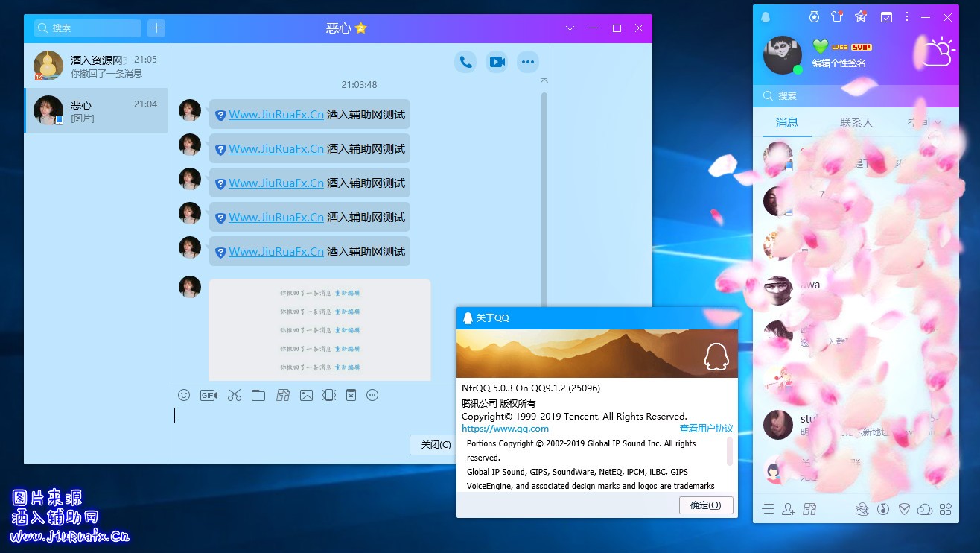Click the weather icon in QQ panel

pyautogui.click(x=938, y=51)
